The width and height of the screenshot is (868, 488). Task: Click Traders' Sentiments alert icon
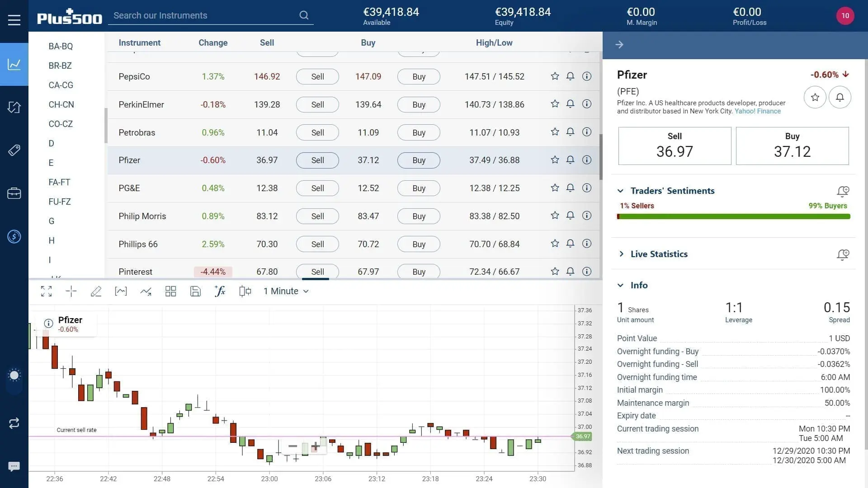843,191
